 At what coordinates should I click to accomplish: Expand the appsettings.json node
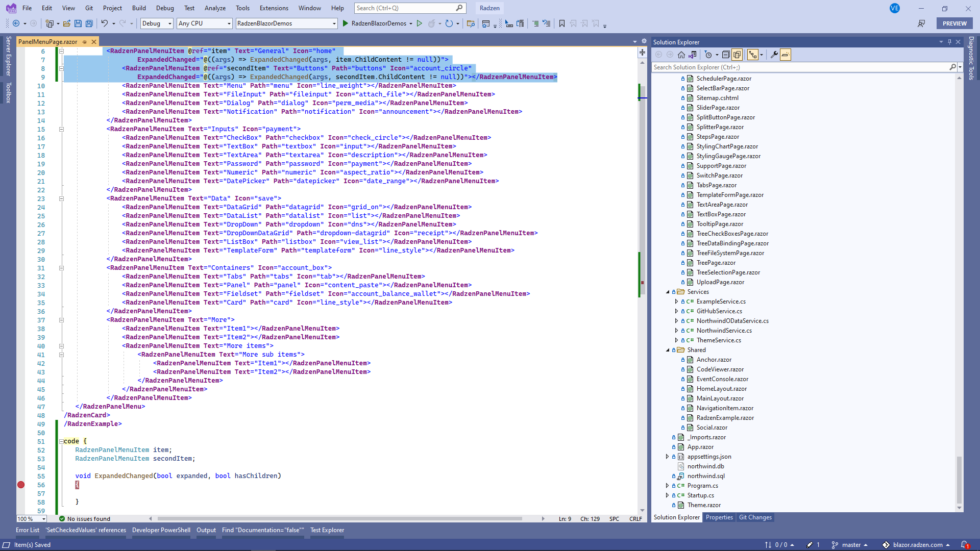click(668, 457)
